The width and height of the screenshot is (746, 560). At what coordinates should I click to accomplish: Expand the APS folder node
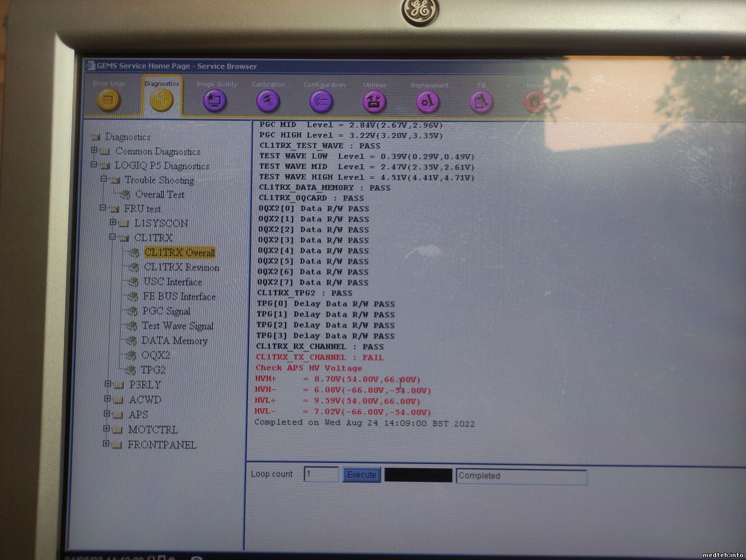[x=107, y=414]
